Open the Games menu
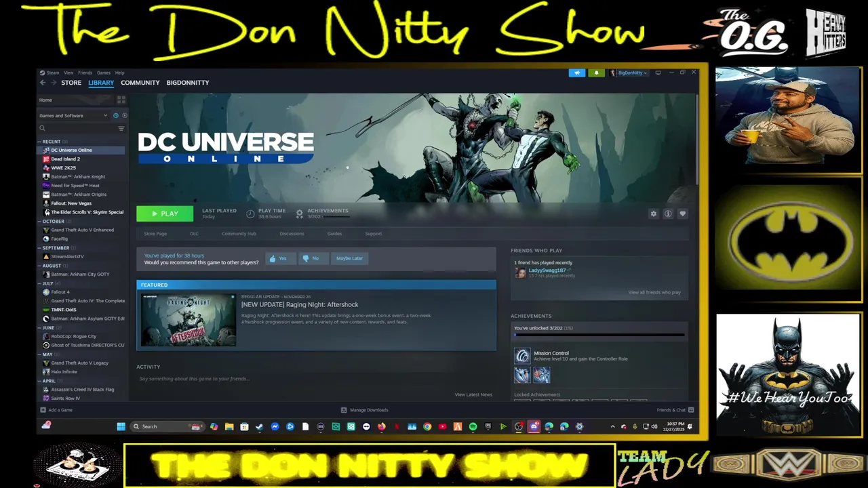Viewport: 868px width, 488px height. (x=103, y=73)
